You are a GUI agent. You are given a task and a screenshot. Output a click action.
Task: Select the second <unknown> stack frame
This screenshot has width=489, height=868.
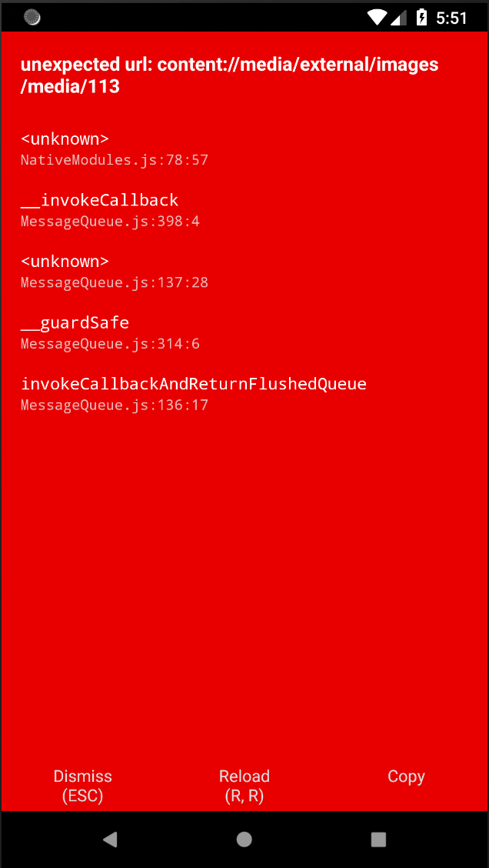65,261
